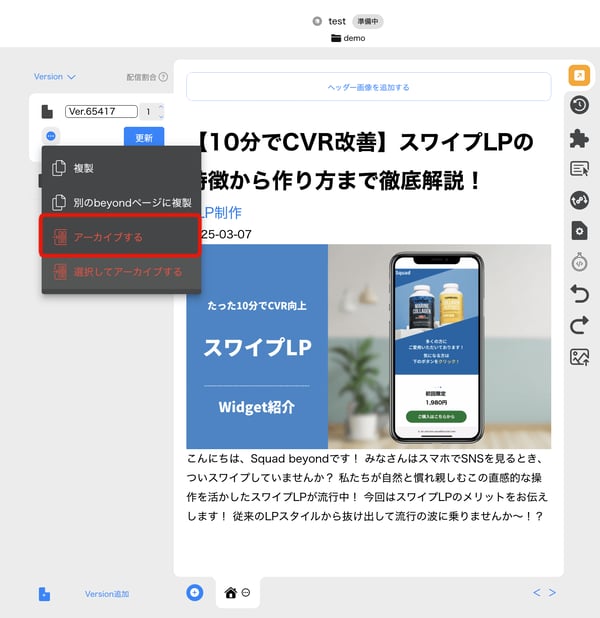Click the page settings gear icon
The height and width of the screenshot is (618, 600).
click(578, 231)
